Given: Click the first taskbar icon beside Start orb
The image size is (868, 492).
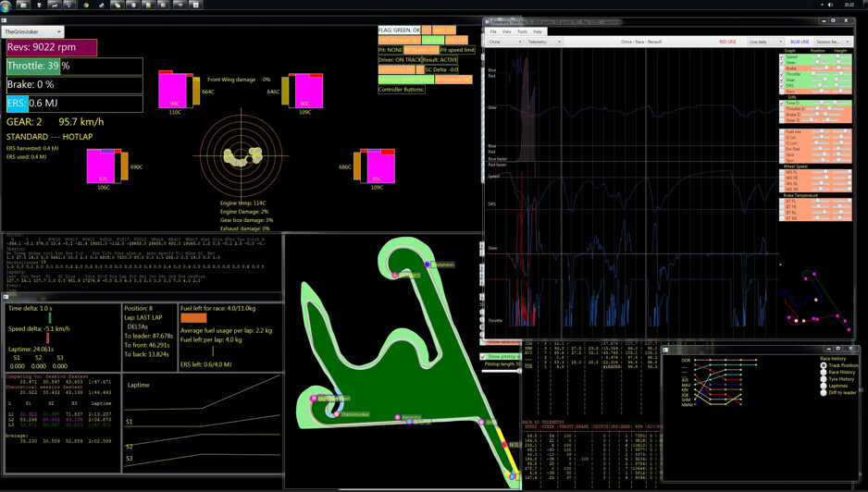Looking at the screenshot, I should point(22,6).
